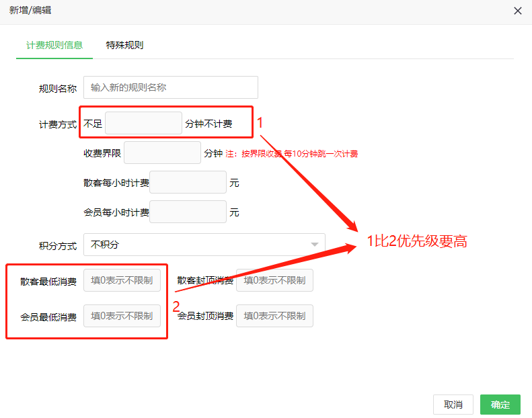Select the 收费界限 minutes input field

[x=162, y=153]
